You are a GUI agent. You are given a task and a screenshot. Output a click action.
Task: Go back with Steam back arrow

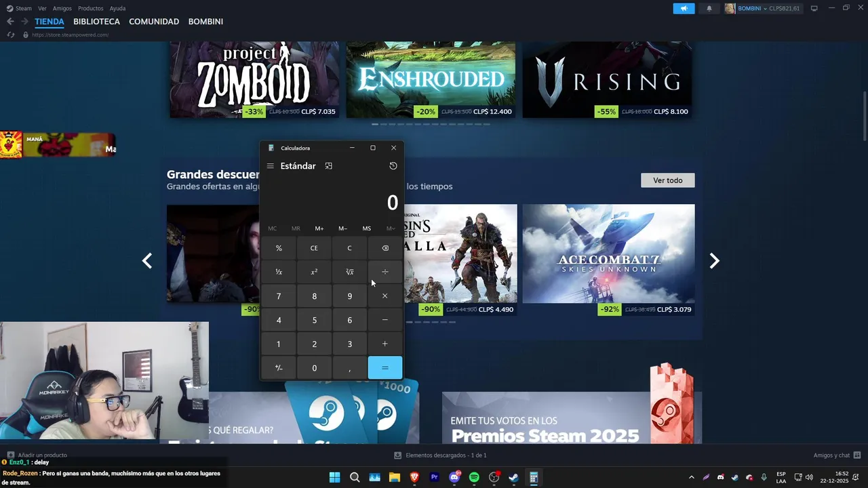pyautogui.click(x=10, y=22)
